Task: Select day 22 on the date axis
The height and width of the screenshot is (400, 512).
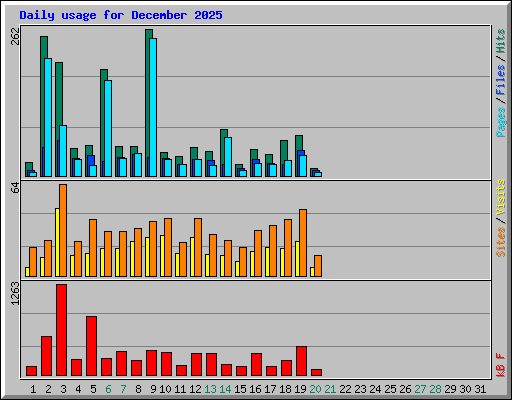Action: 345,389
